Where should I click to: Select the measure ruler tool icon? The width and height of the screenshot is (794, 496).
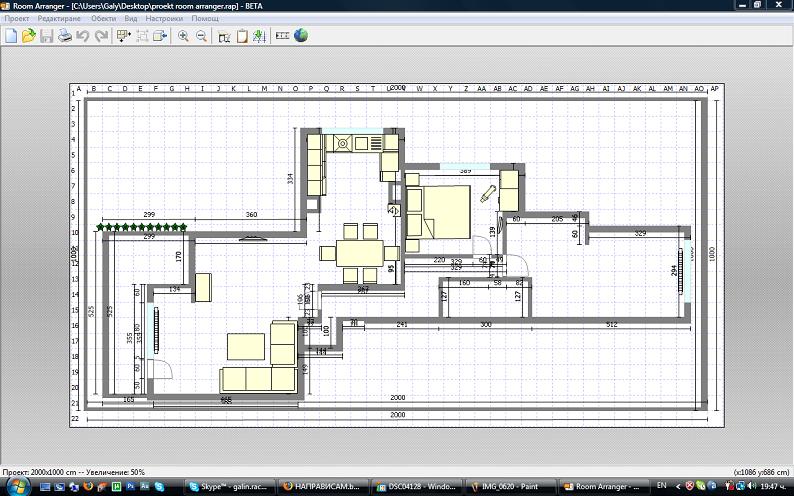click(281, 36)
